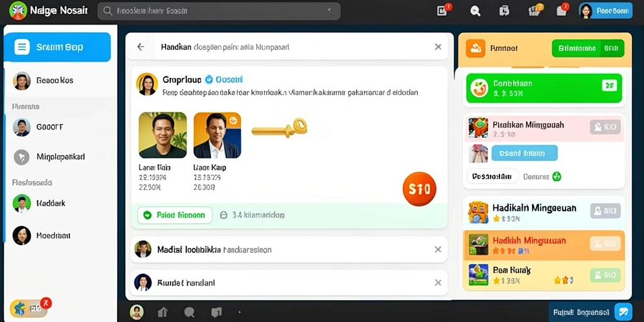Open the top-bar notification icon with red badge
This screenshot has width=644, height=322.
pyautogui.click(x=443, y=10)
